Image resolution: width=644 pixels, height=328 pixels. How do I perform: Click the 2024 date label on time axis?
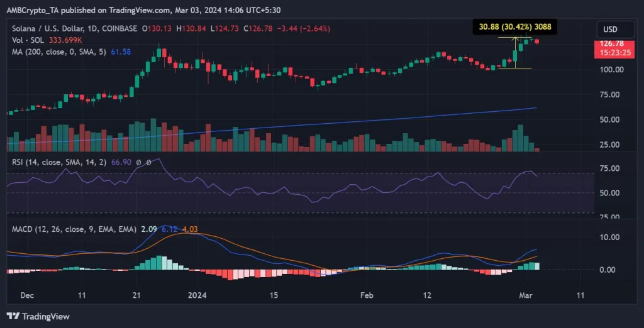(197, 295)
